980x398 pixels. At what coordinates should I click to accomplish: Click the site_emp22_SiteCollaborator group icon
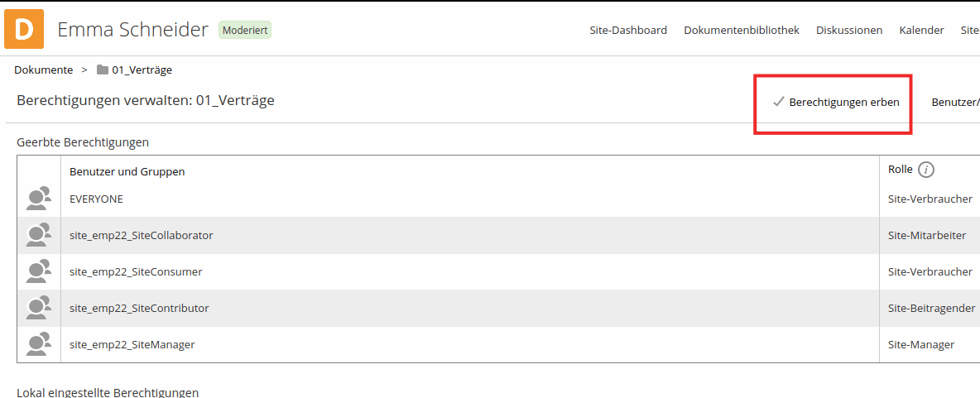[x=39, y=236]
